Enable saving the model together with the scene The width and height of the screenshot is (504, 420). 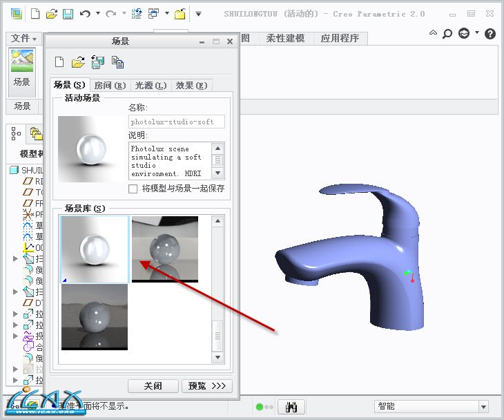133,189
